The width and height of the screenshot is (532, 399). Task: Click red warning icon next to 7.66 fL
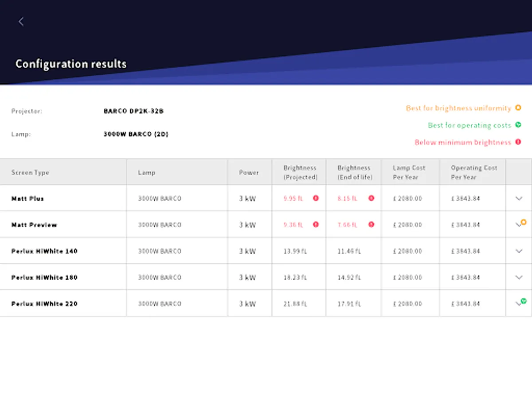coord(371,224)
